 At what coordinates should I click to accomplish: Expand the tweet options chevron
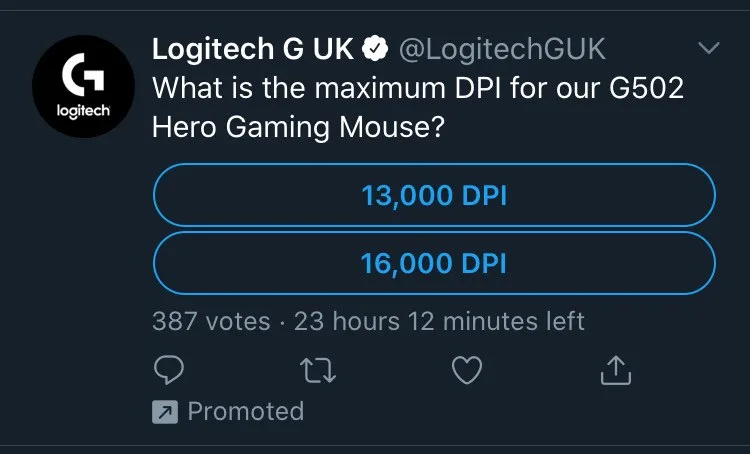[708, 48]
